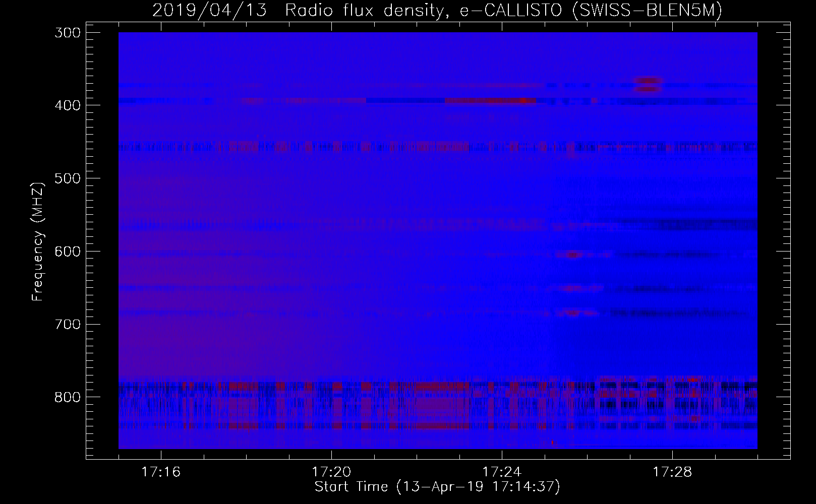Image resolution: width=816 pixels, height=504 pixels.
Task: Pick the 17:28 time tick label
Action: (672, 472)
